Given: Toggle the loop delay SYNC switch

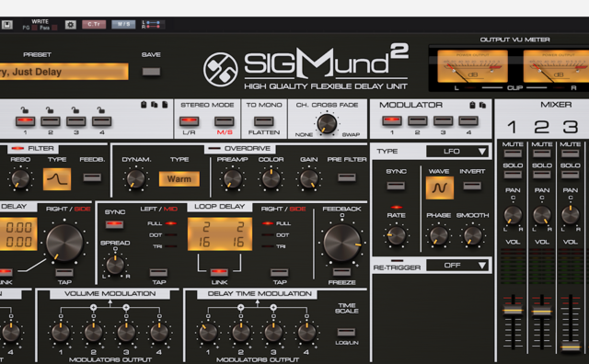Looking at the screenshot, I should coord(114,224).
